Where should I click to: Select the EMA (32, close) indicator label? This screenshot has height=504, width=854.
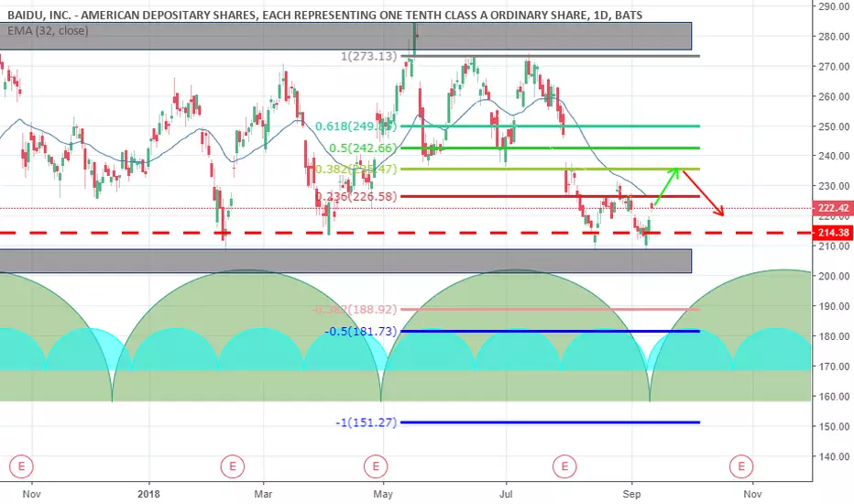coord(48,31)
